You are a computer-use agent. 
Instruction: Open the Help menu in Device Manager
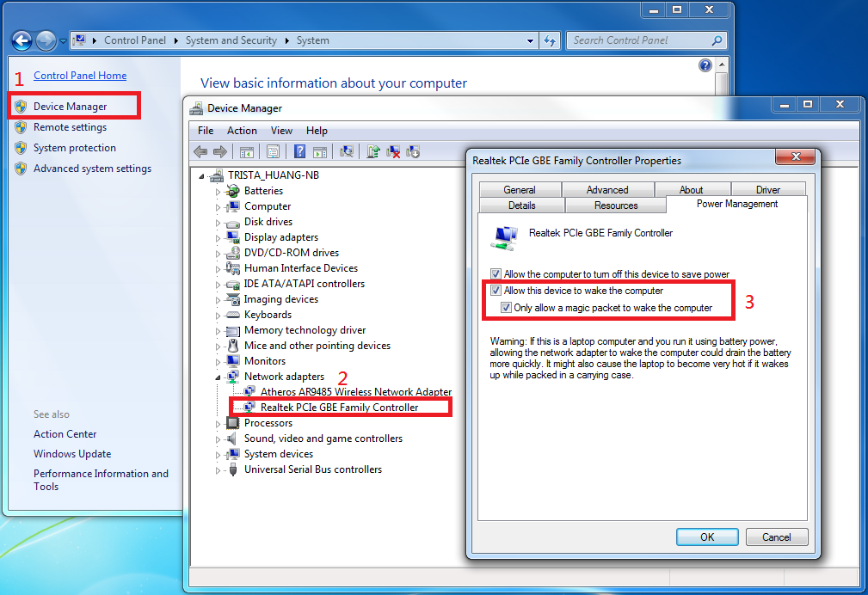point(317,131)
